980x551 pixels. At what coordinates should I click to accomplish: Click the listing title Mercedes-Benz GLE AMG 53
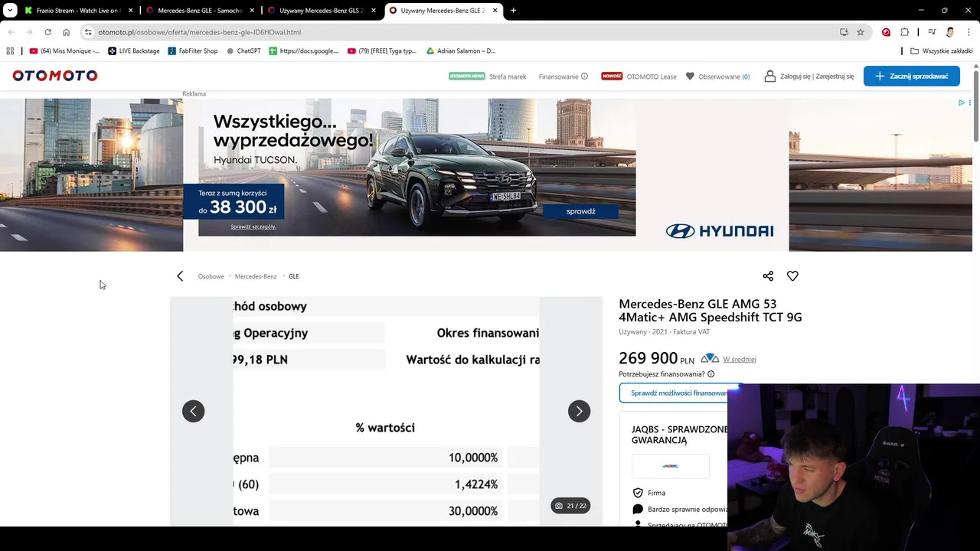[710, 311]
